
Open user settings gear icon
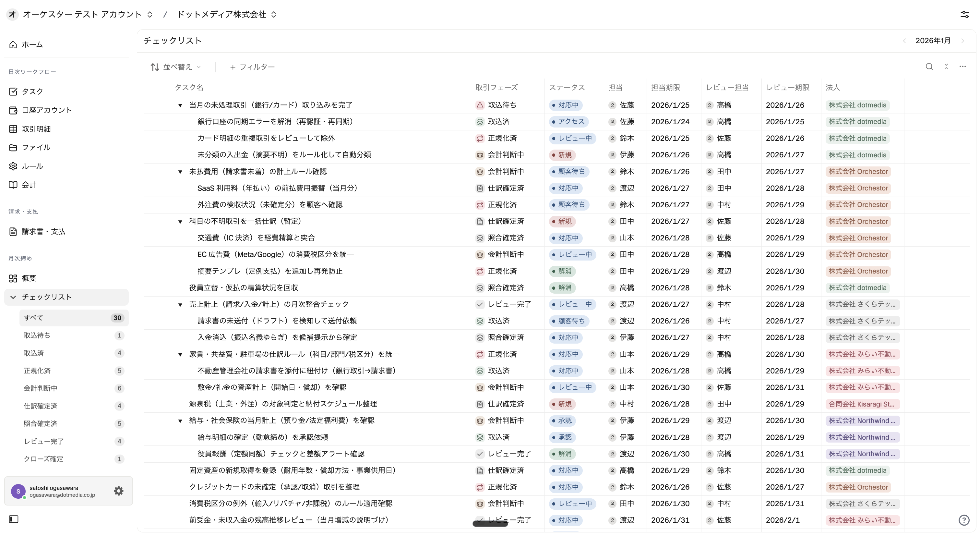119,491
